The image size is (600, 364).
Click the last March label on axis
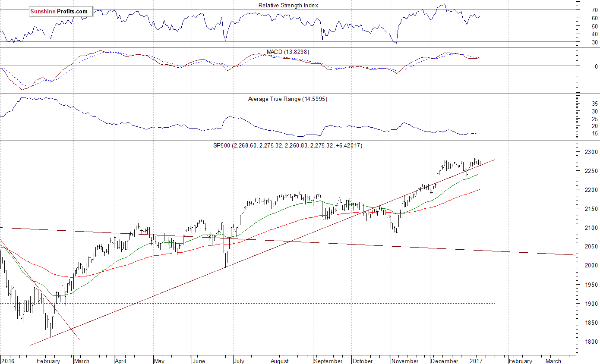coord(553,361)
